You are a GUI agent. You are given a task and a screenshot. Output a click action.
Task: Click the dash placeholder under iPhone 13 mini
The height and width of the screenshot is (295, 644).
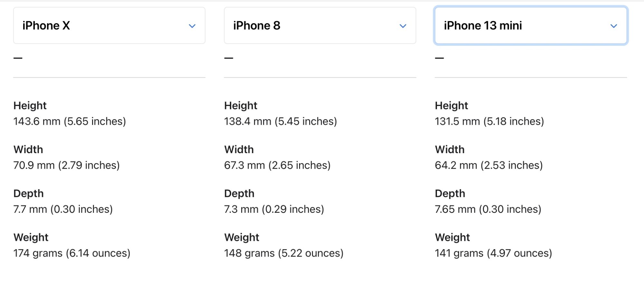pos(439,58)
